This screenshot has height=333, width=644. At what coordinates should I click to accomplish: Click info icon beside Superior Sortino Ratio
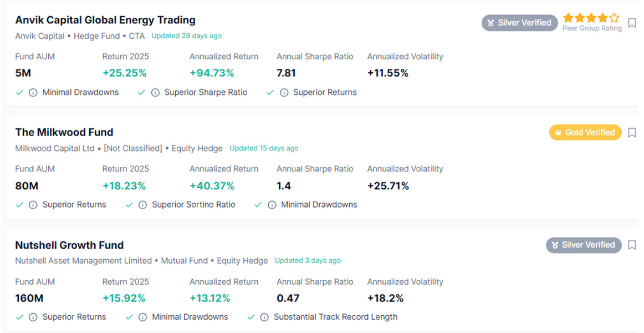143,205
